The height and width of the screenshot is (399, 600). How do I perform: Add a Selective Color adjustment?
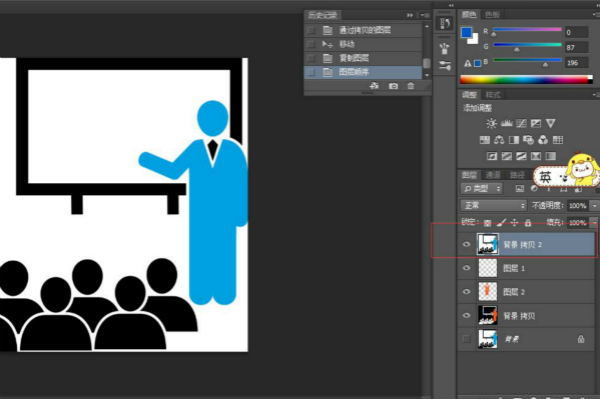pyautogui.click(x=536, y=156)
